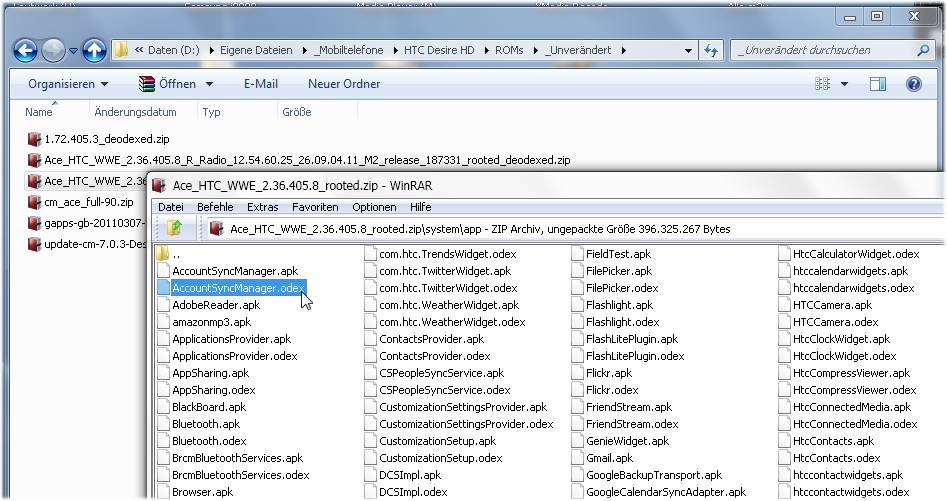Select CustomizationSetup.apk in the list
Image resolution: width=947 pixels, height=501 pixels.
pos(430,441)
